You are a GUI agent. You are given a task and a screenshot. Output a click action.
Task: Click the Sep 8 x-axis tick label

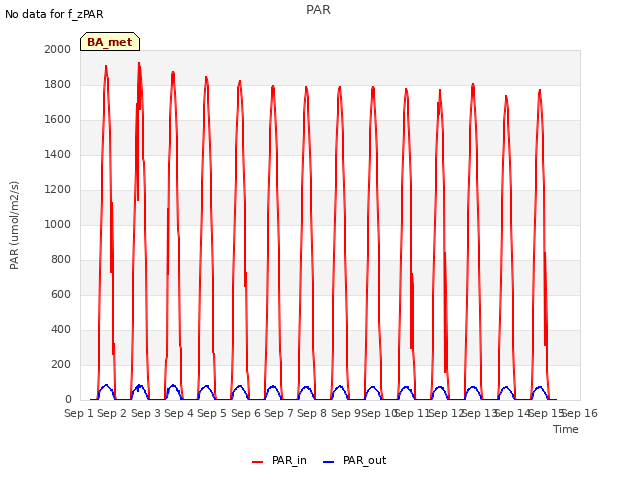pos(312,413)
